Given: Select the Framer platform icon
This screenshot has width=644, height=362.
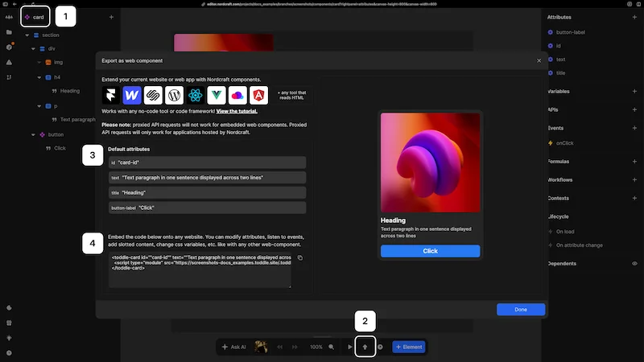Looking at the screenshot, I should point(110,95).
